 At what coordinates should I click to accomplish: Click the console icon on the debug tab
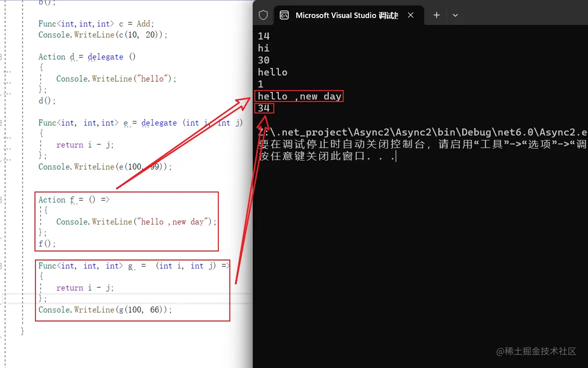[x=284, y=15]
